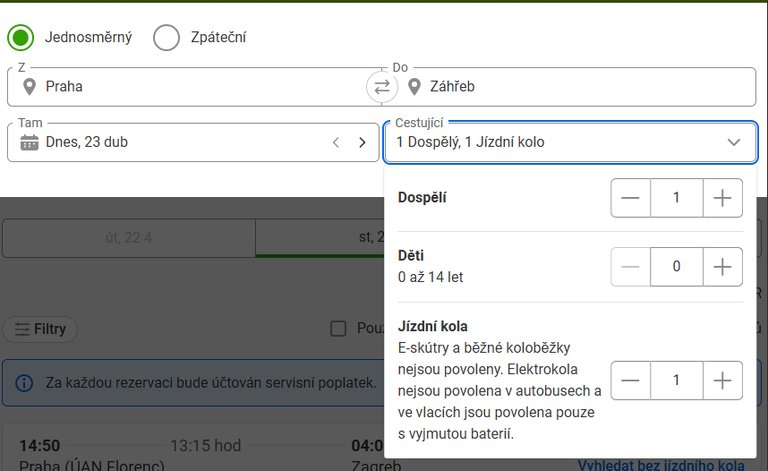Image resolution: width=768 pixels, height=471 pixels.
Task: Click Vyhledat bez jízdního kola link
Action: pyautogui.click(x=661, y=465)
